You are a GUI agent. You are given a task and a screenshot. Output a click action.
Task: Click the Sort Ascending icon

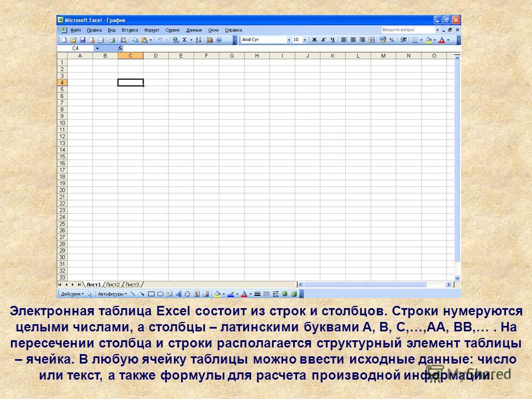(198, 40)
